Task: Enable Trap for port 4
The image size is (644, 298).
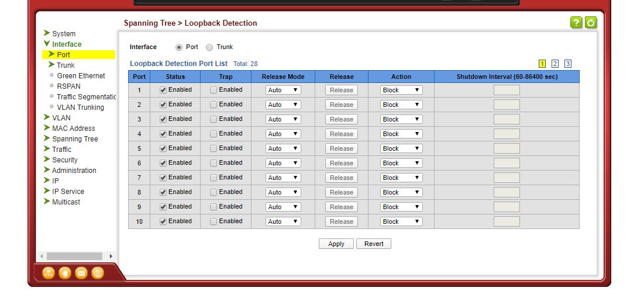Action: (213, 134)
